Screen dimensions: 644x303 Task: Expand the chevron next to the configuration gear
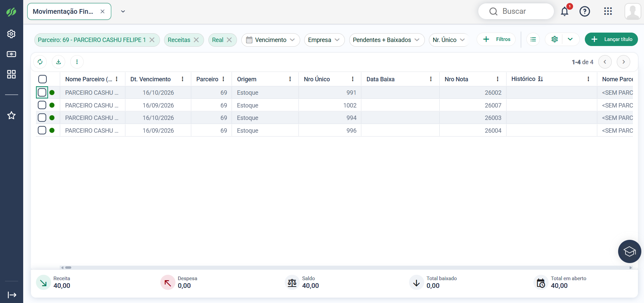pos(570,39)
